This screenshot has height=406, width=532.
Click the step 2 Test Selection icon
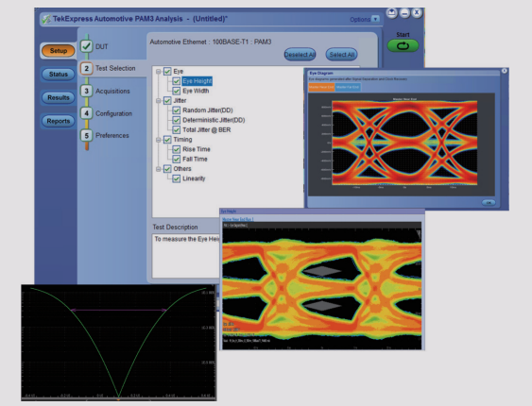coord(87,68)
